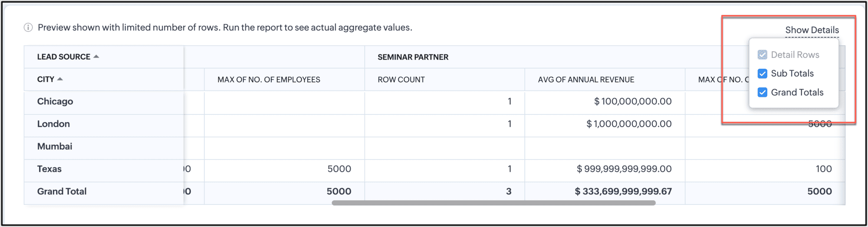Toggle the Detail Rows checkbox

coord(762,55)
